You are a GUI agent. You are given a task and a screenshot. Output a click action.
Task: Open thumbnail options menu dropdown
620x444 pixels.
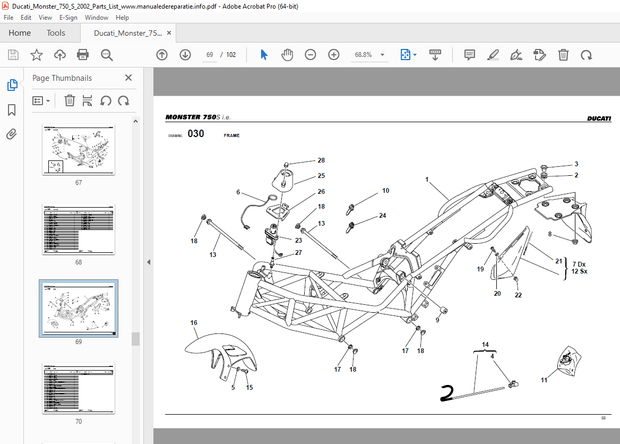[41, 101]
